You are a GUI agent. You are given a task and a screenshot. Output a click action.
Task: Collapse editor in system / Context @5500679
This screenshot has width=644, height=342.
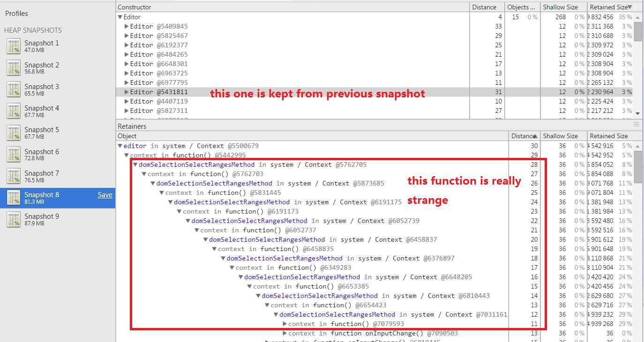pyautogui.click(x=120, y=146)
